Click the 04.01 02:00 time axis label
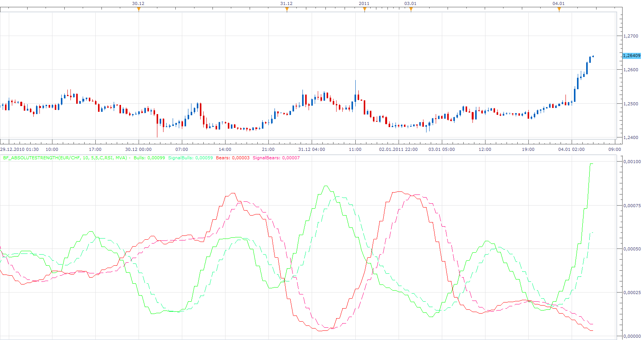Screen dimensions: 644x340 (571, 149)
